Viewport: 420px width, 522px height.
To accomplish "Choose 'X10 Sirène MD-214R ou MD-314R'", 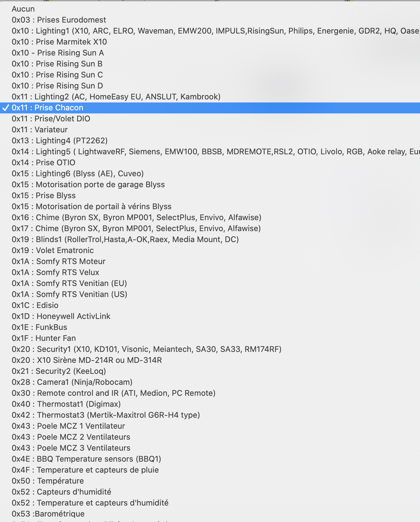I will (x=210, y=360).
